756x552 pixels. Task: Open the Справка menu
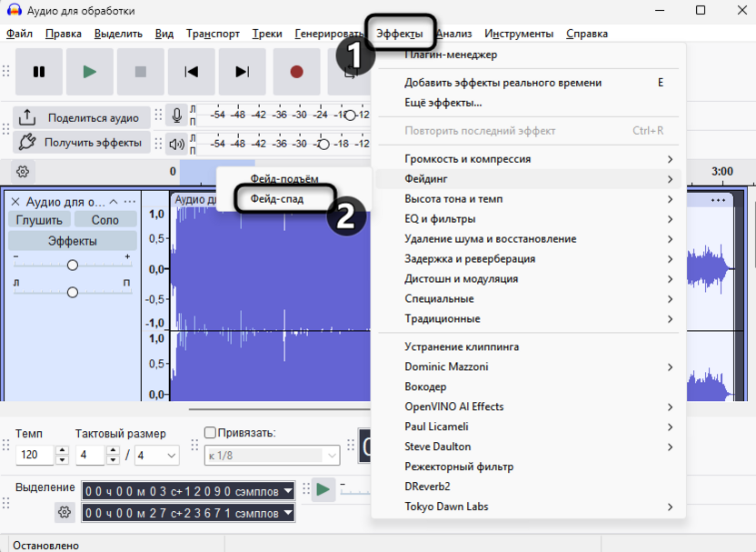click(587, 34)
